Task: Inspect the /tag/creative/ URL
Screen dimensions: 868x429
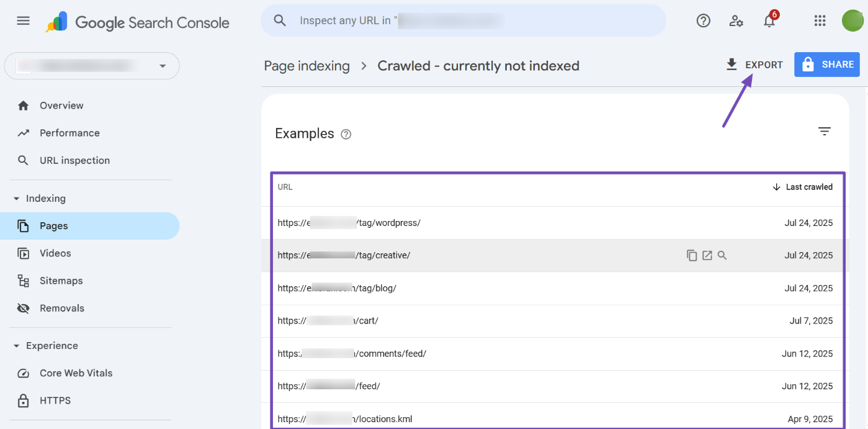Action: coord(722,255)
